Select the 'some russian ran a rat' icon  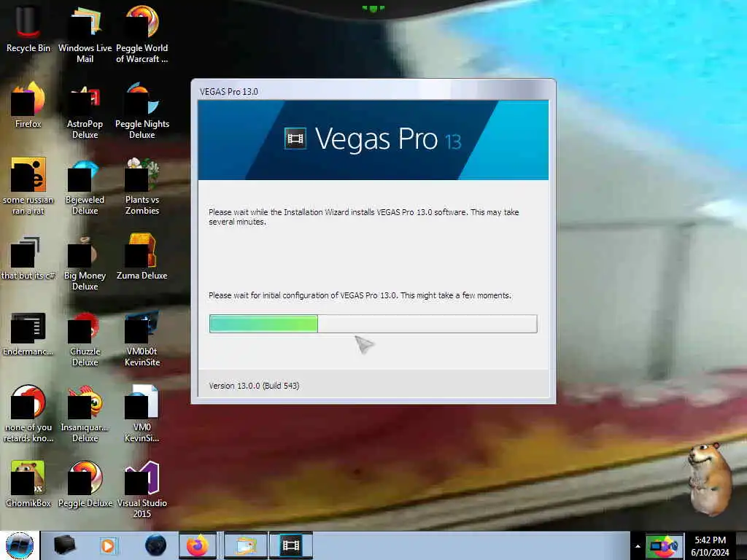pos(28,186)
